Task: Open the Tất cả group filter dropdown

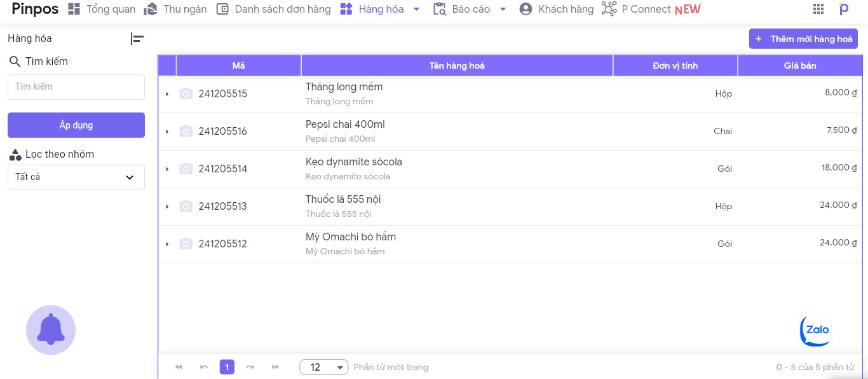Action: pos(76,177)
